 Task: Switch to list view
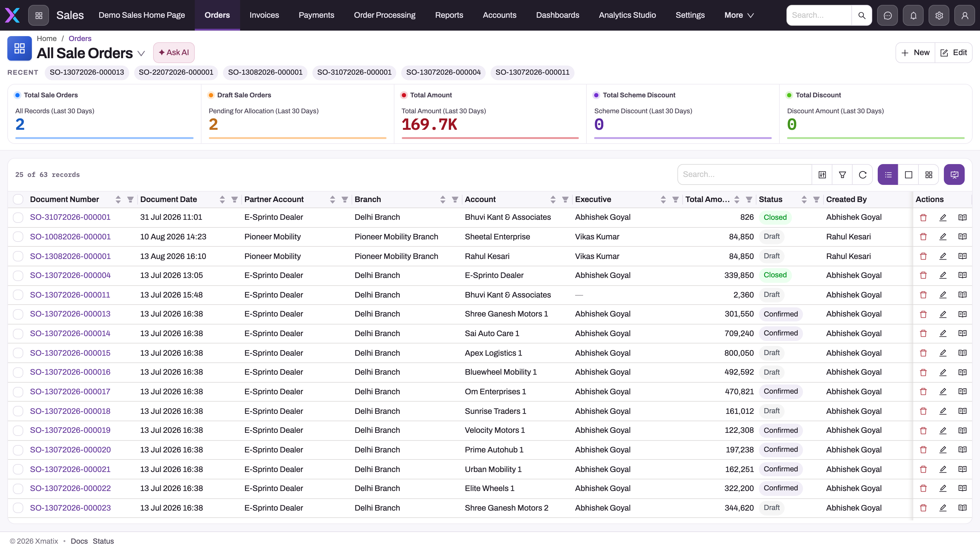888,174
